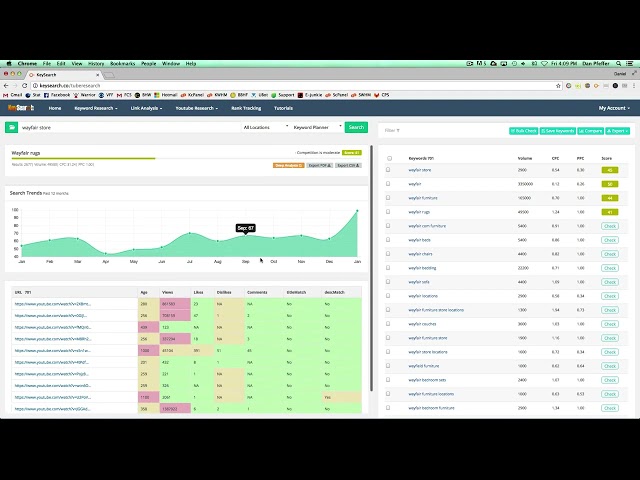Tick the checkbox for wayfair chairs keyword
The height and width of the screenshot is (480, 640).
pyautogui.click(x=388, y=254)
